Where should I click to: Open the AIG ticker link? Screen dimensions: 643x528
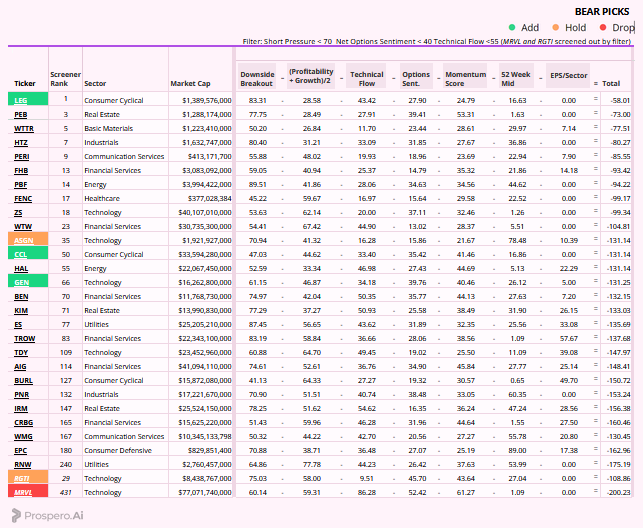click(x=20, y=366)
